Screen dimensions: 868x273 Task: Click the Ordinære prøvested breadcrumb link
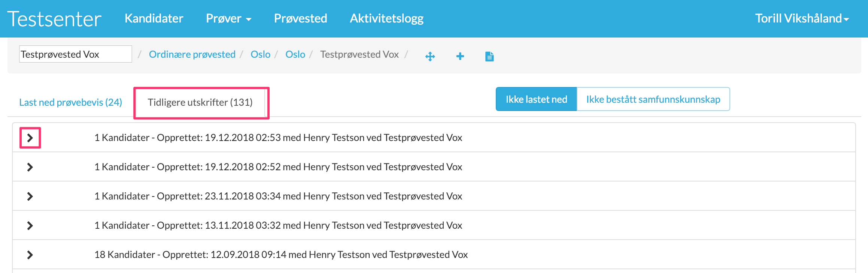192,54
